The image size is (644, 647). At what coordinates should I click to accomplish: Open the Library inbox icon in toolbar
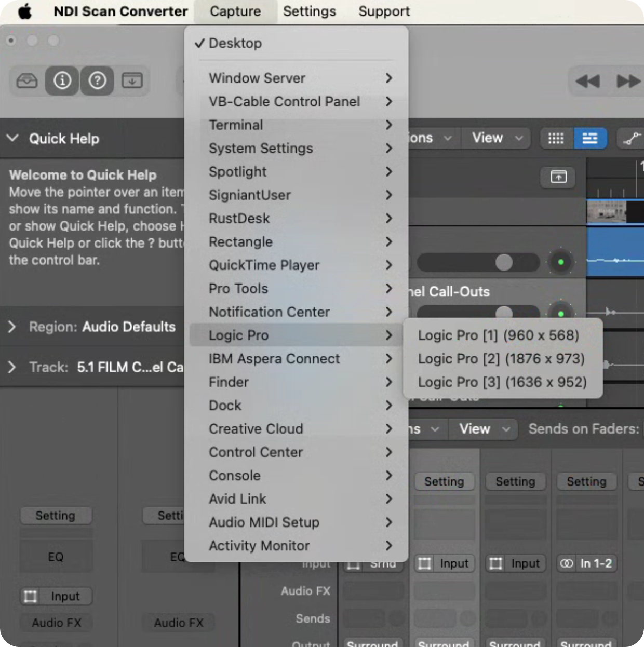click(27, 80)
